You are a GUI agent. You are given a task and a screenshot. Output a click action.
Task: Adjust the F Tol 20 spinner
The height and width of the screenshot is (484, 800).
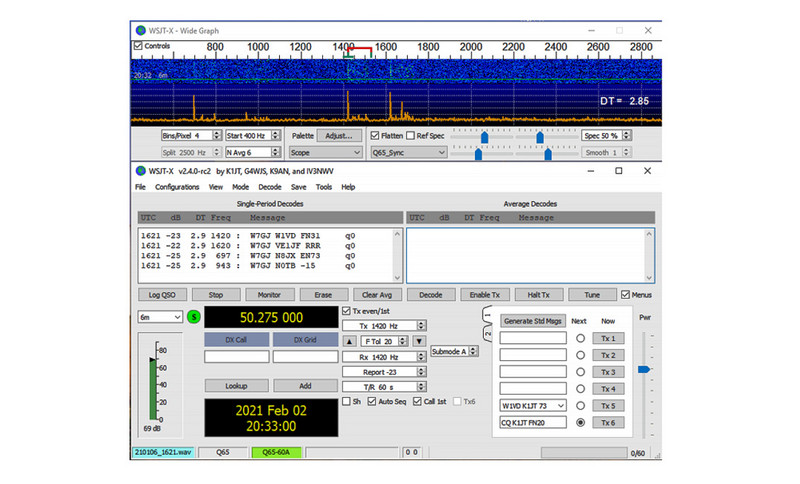[x=403, y=341]
